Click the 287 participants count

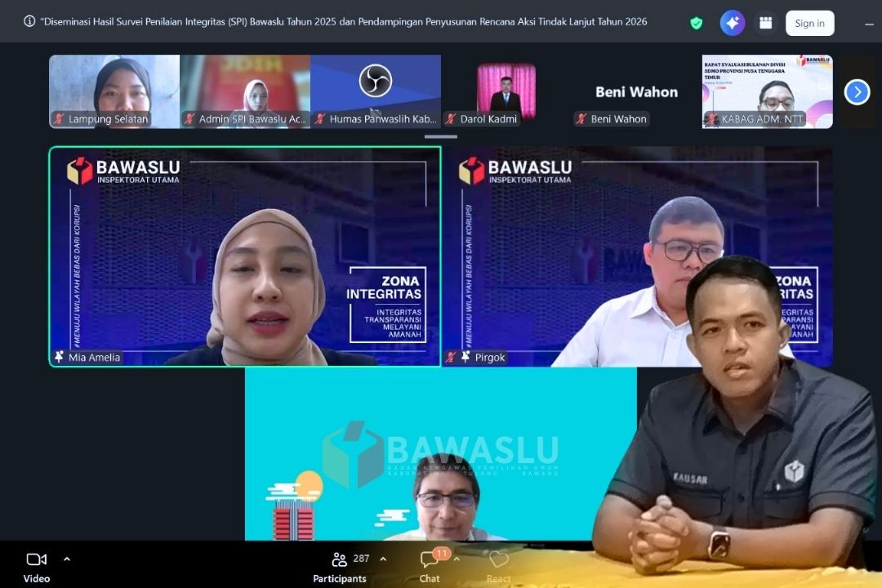coord(361,558)
